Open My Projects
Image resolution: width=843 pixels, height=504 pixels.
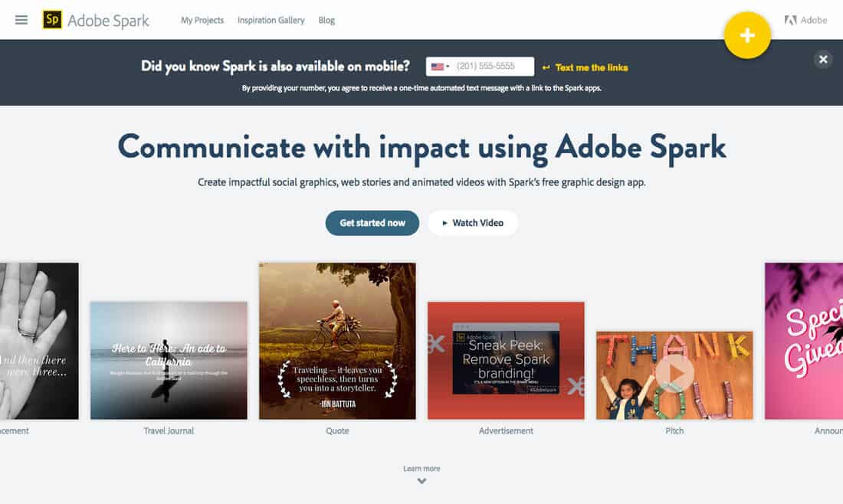click(x=202, y=20)
